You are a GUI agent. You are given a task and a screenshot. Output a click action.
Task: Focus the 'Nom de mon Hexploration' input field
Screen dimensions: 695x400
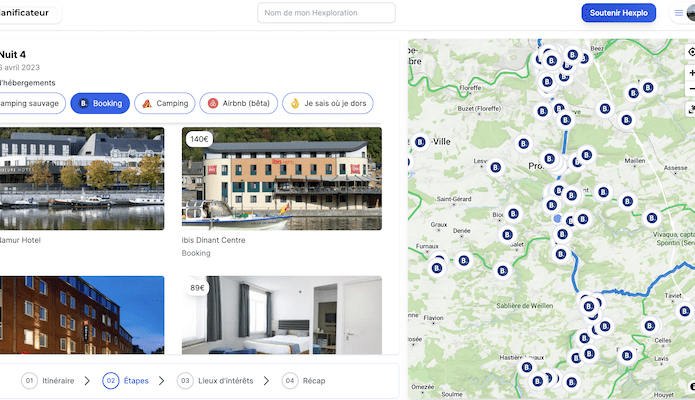tap(326, 13)
